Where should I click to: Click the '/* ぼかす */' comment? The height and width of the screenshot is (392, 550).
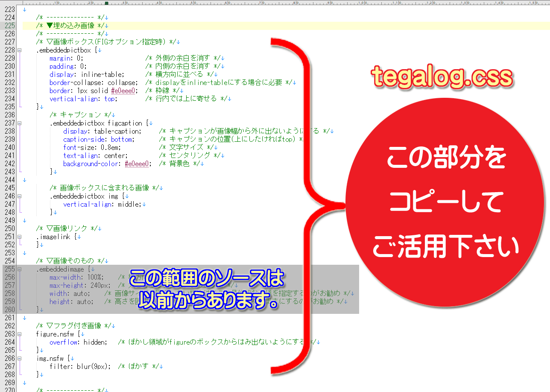tap(138, 367)
